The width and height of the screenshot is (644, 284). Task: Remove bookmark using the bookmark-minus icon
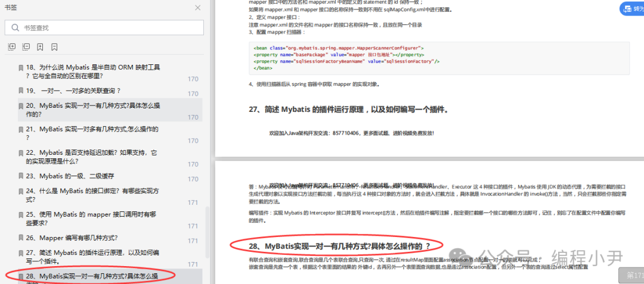54,47
